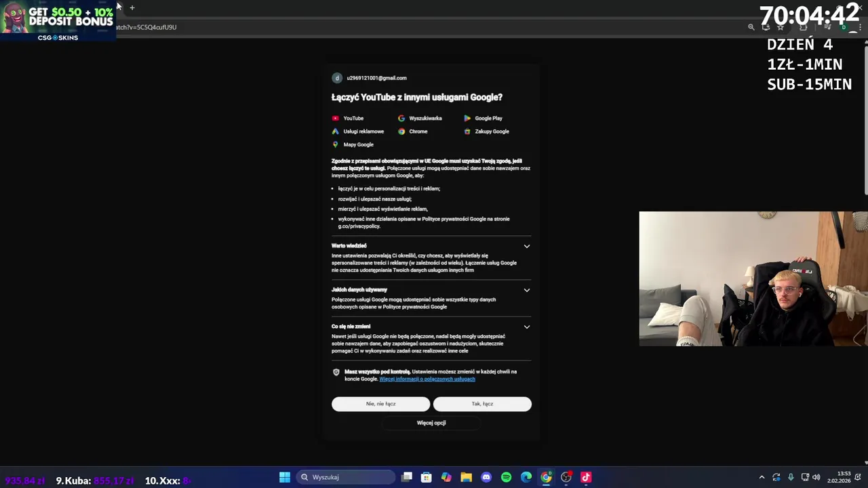Click the microphone tray icon
This screenshot has height=488, width=868.
[x=791, y=477]
